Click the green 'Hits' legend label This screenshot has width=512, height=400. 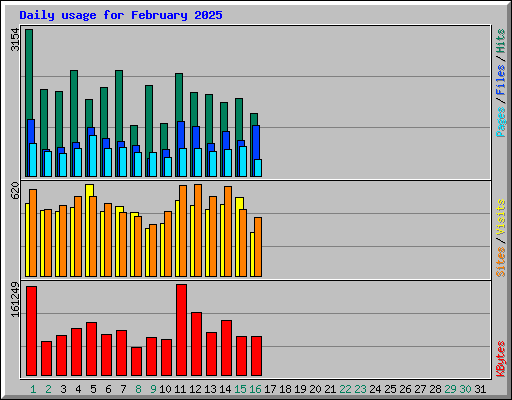tap(500, 41)
